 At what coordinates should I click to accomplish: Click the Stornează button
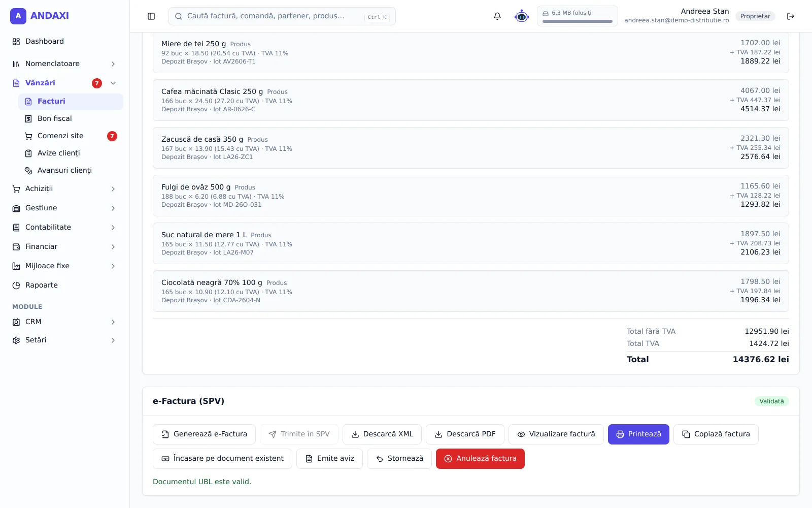(x=399, y=459)
